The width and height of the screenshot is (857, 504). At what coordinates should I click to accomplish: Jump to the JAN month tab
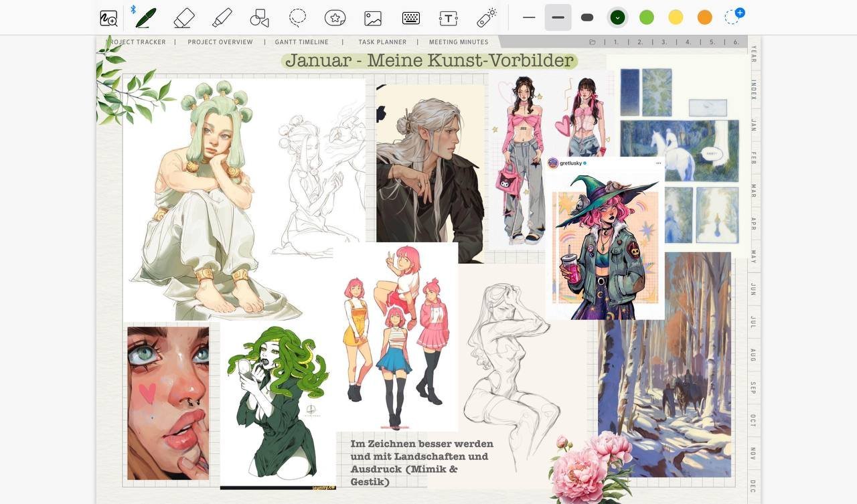pyautogui.click(x=754, y=125)
